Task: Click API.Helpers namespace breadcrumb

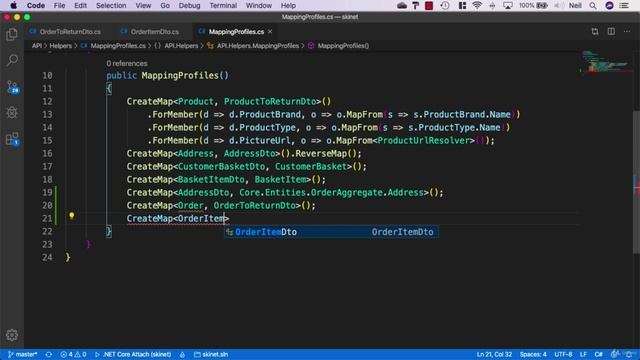Action: point(176,46)
